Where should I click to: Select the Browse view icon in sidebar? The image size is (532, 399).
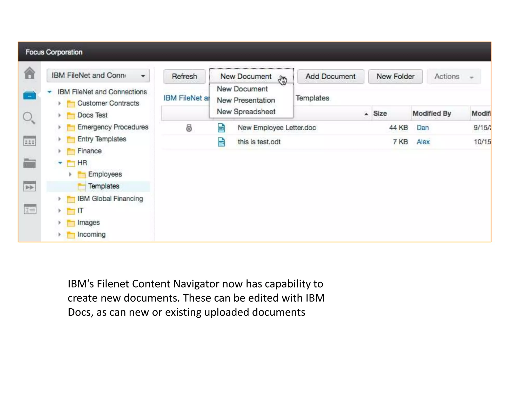[x=30, y=95]
